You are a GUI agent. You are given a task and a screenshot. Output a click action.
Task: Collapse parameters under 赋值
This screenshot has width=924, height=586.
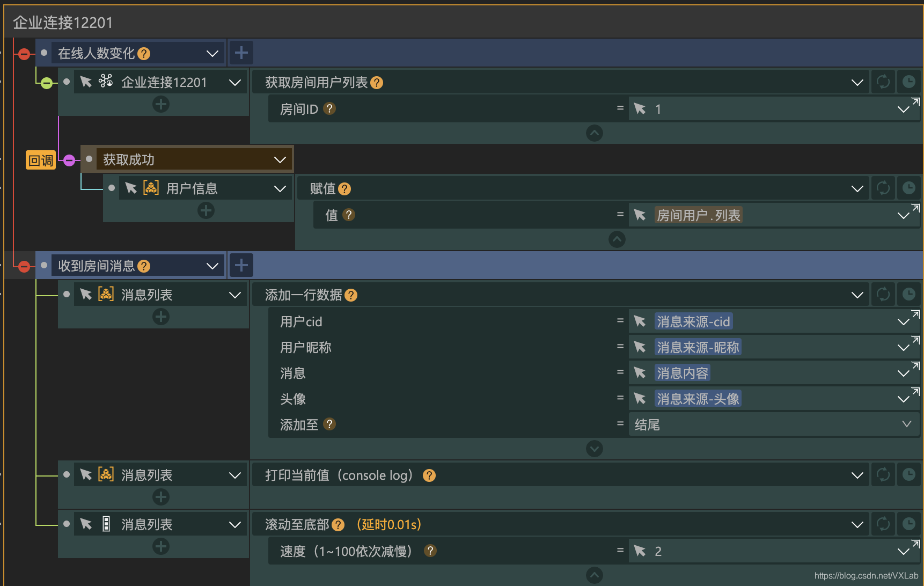tap(617, 239)
